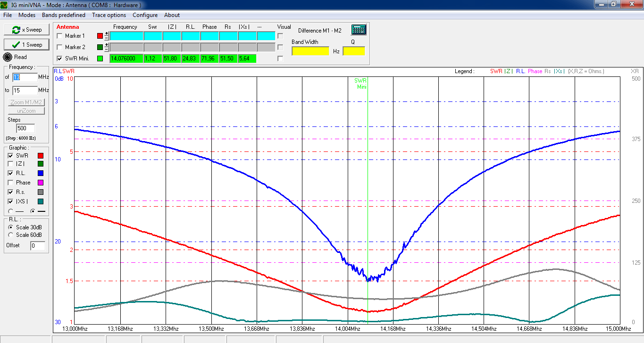This screenshot has height=343, width=644.
Task: Click the Marker 1 red color square
Action: pos(100,36)
